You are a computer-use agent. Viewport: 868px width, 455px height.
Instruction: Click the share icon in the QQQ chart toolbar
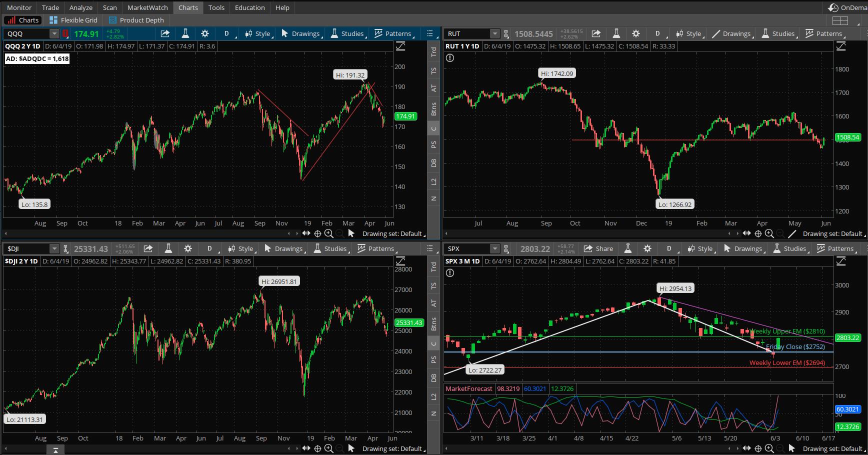[x=165, y=33]
